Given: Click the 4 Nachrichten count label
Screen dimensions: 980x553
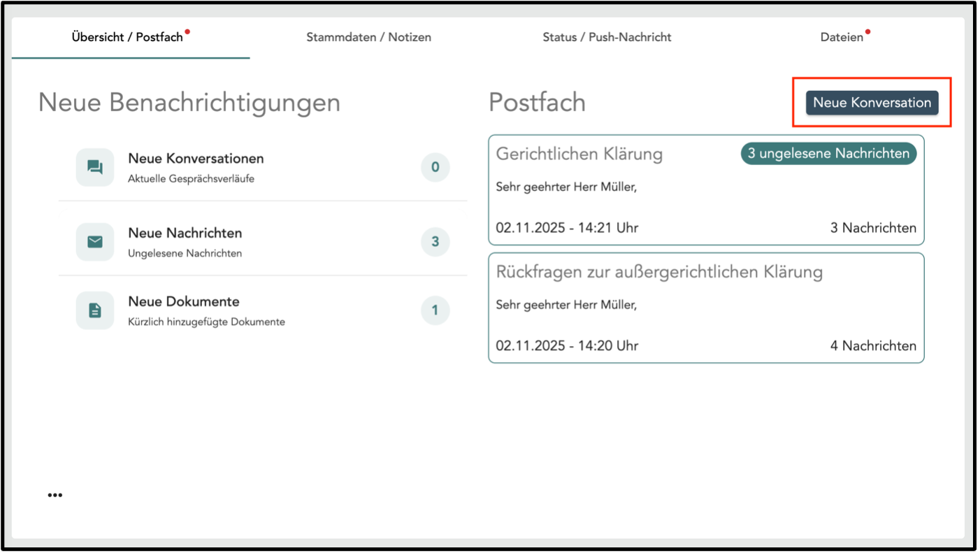Looking at the screenshot, I should [x=873, y=345].
